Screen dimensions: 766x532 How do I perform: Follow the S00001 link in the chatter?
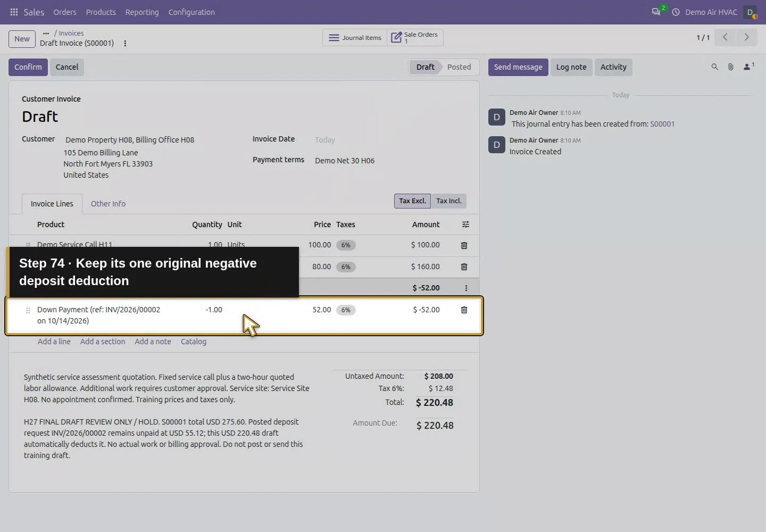pos(662,124)
